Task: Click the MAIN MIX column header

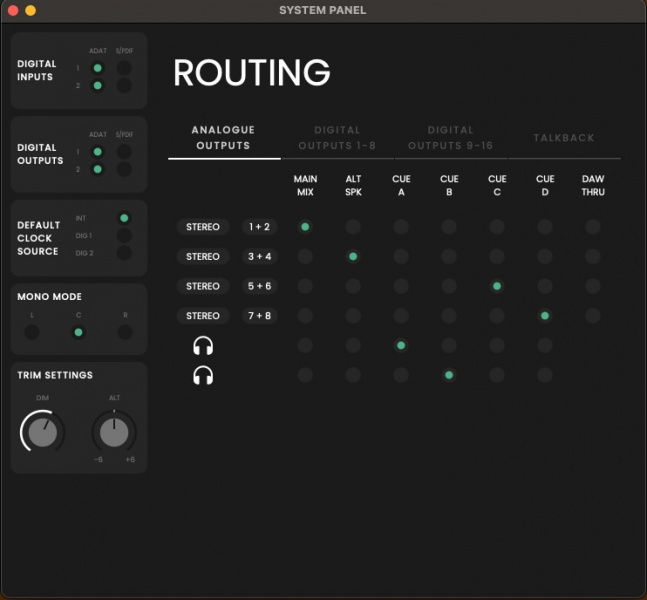Action: point(305,185)
